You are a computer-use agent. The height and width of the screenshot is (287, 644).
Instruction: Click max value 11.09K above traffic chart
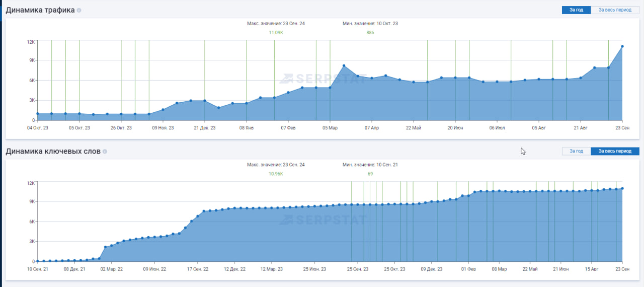point(276,33)
